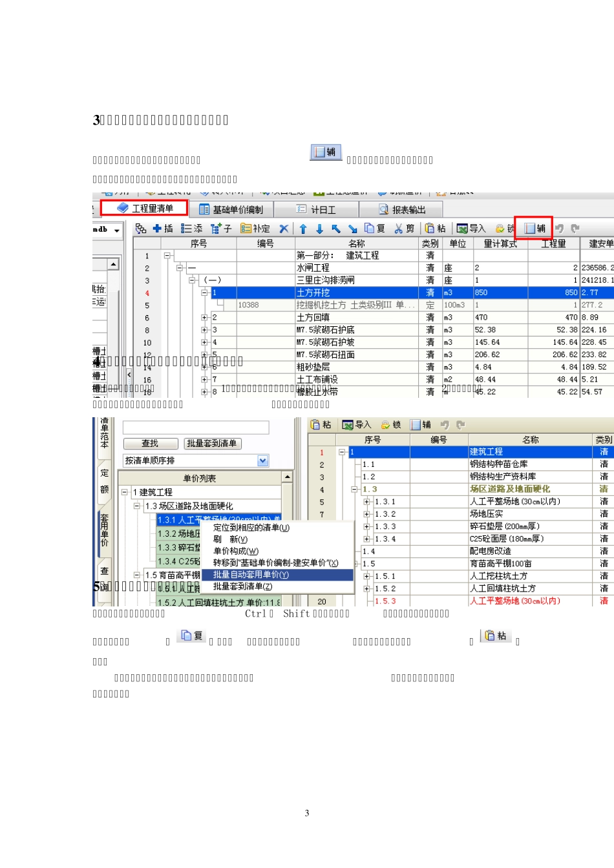Click the promote up-left arrow icon

coord(336,229)
